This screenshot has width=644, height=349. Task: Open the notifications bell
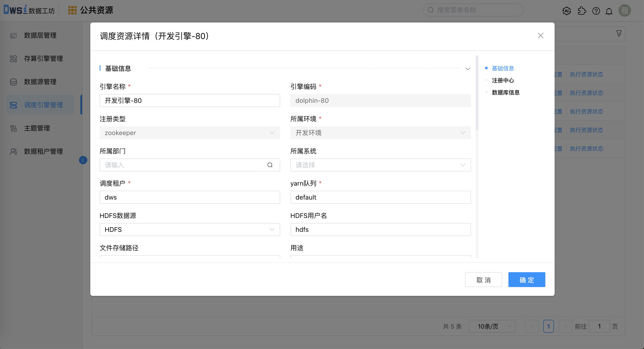tap(609, 11)
